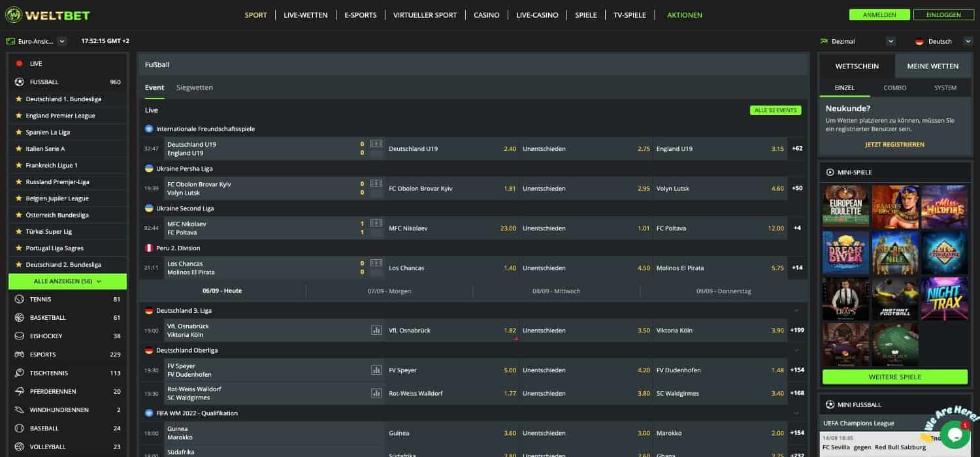This screenshot has width=980, height=457.
Task: Launch the Instant Football mini-game thumbnail
Action: pyautogui.click(x=895, y=299)
